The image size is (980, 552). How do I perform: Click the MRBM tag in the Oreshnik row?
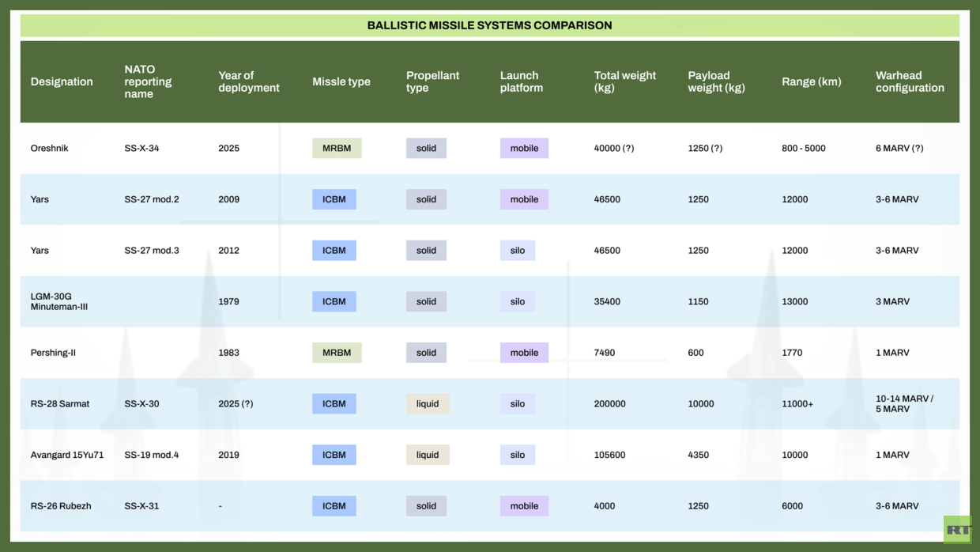[x=337, y=148]
